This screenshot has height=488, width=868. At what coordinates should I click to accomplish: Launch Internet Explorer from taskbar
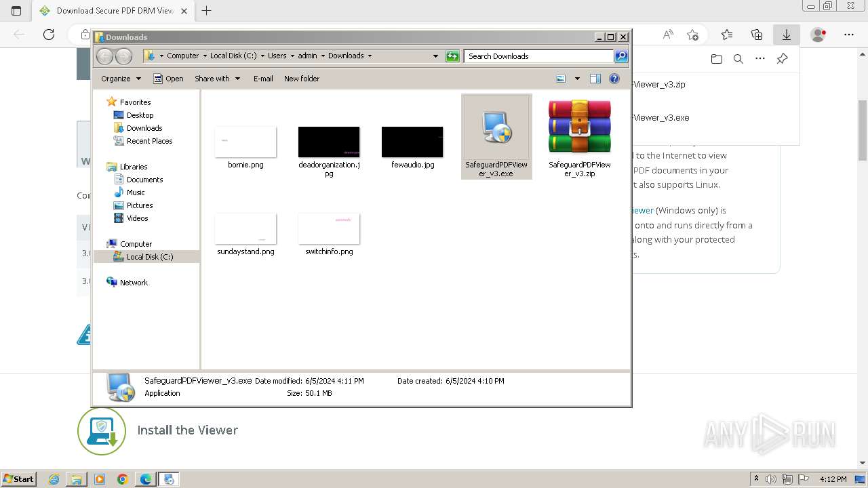(54, 479)
